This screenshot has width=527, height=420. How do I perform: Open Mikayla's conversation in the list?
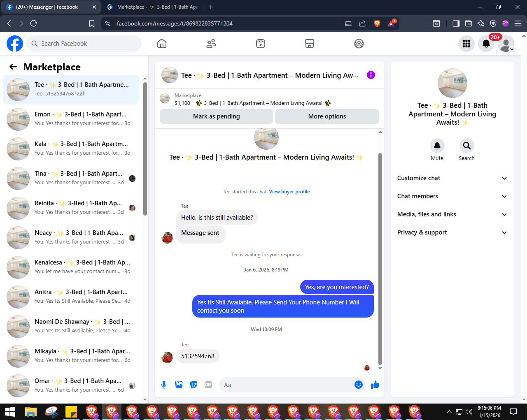point(71,356)
